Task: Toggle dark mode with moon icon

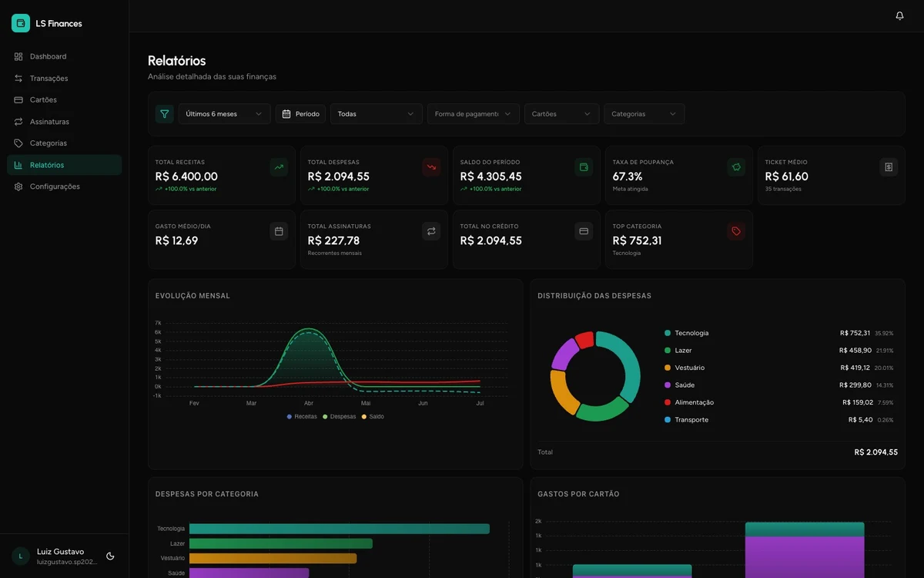Action: (x=110, y=556)
